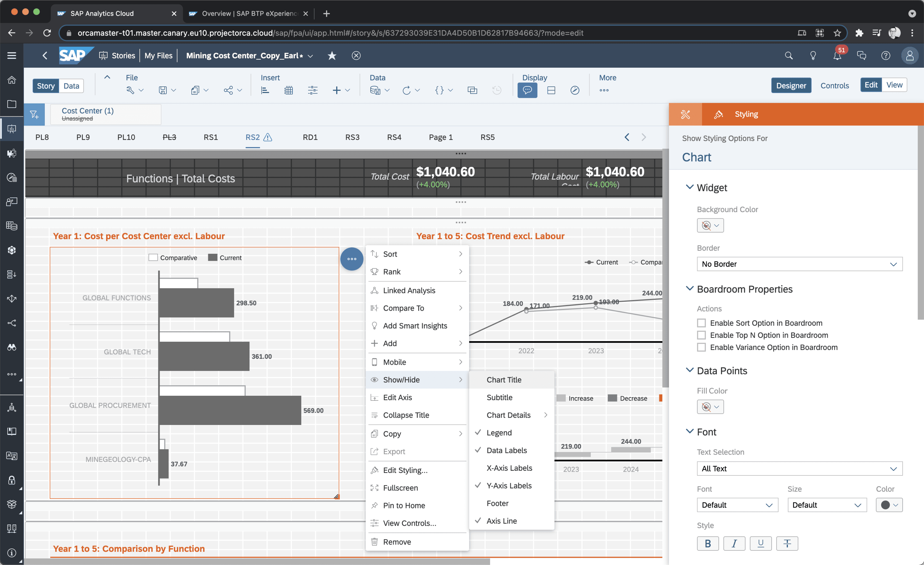Switch to View mode button
The height and width of the screenshot is (565, 924).
coord(894,85)
